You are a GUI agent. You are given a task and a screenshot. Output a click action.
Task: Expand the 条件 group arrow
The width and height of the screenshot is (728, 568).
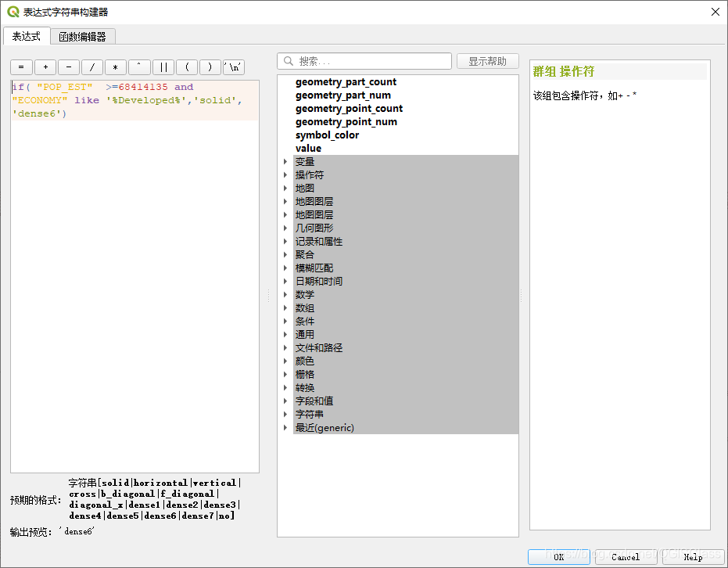pyautogui.click(x=285, y=322)
